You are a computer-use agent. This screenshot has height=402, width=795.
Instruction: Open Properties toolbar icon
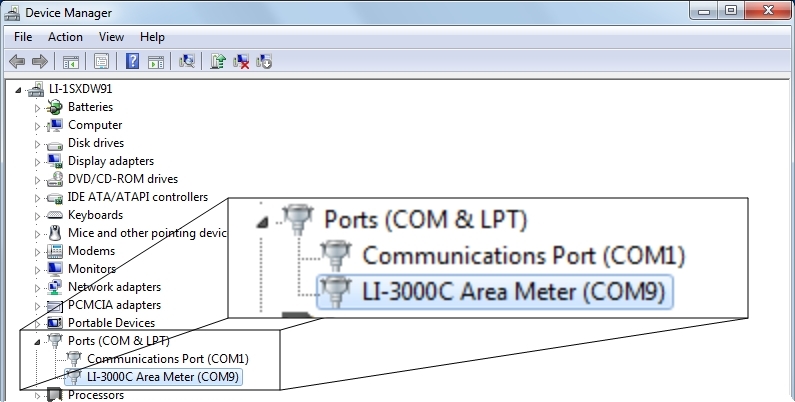(x=101, y=62)
